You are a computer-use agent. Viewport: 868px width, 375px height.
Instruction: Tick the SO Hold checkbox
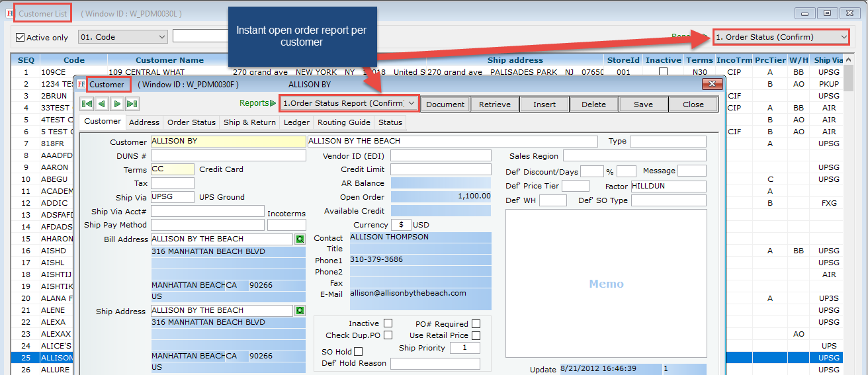pyautogui.click(x=359, y=352)
